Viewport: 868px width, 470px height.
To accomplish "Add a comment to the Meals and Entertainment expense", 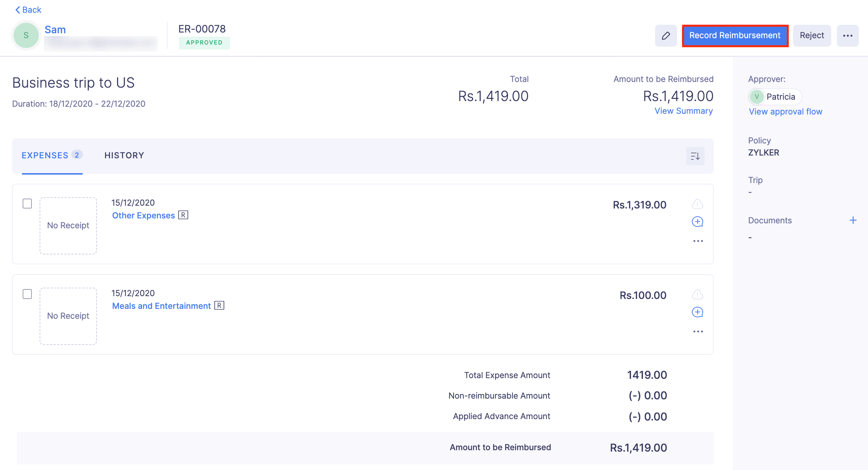I will [697, 312].
